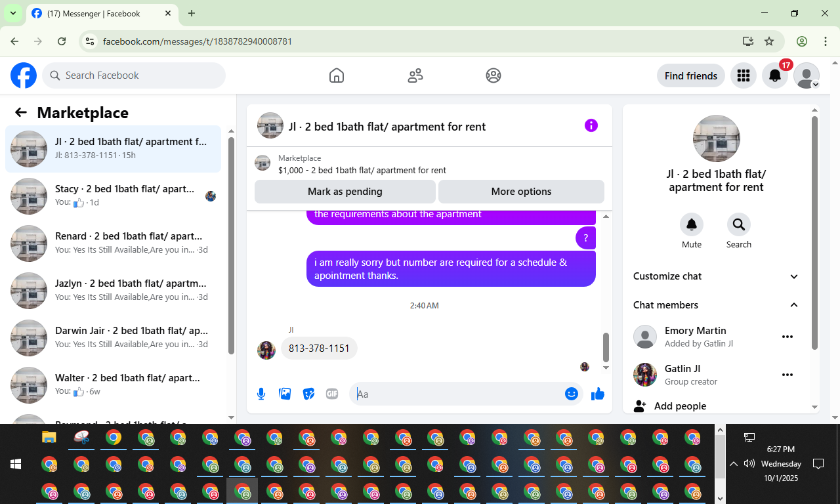Open File Explorer from the taskbar
This screenshot has height=504, width=840.
pos(49,437)
